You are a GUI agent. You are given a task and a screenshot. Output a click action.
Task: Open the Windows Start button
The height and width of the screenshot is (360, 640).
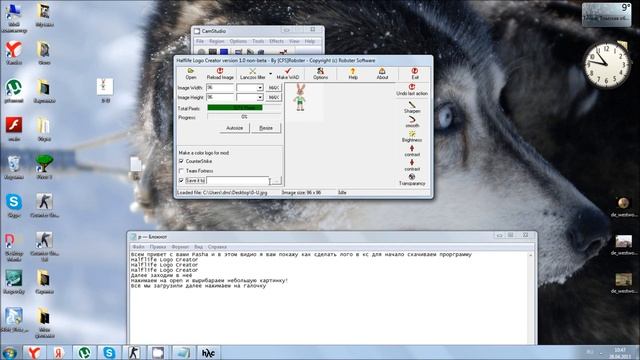tap(9, 353)
